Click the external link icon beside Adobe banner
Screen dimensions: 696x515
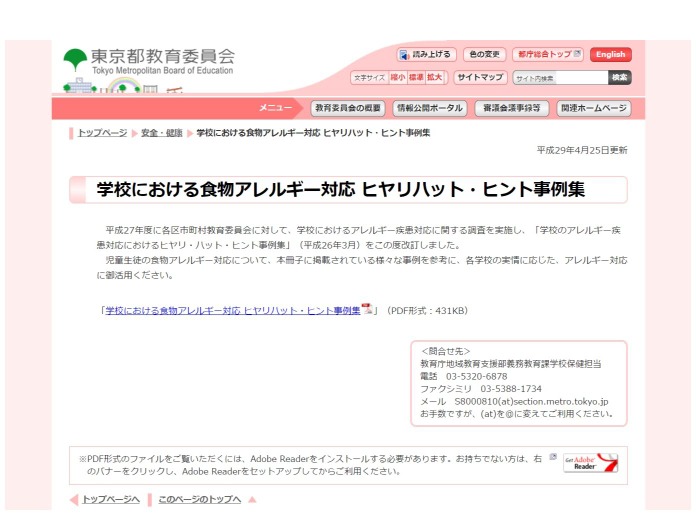pyautogui.click(x=553, y=456)
